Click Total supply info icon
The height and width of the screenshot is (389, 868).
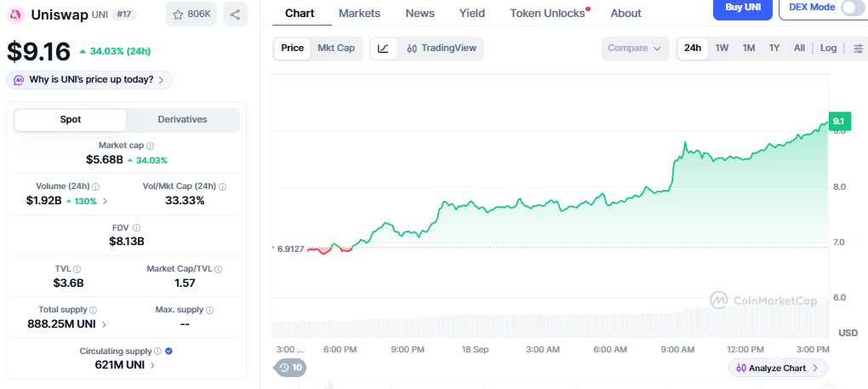(x=94, y=310)
